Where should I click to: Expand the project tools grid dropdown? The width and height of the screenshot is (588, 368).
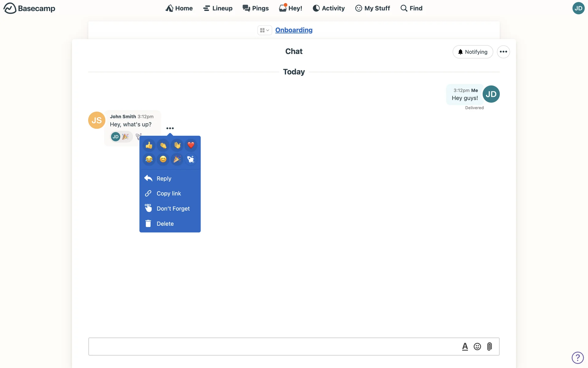pyautogui.click(x=264, y=30)
